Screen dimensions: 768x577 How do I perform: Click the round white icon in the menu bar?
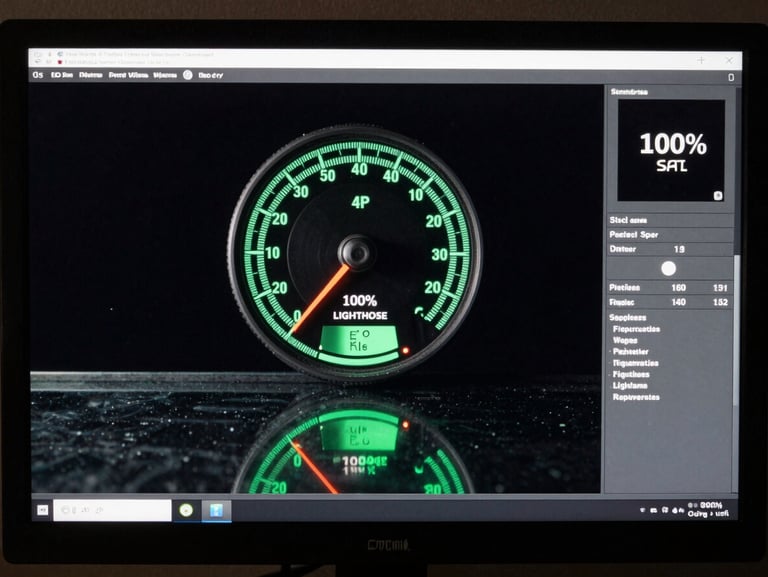pyautogui.click(x=188, y=75)
